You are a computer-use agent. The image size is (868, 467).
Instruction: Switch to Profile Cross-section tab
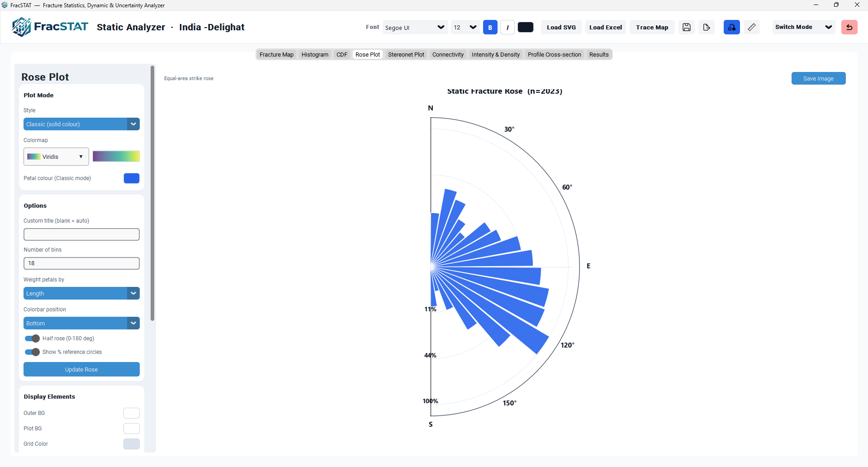pos(555,54)
